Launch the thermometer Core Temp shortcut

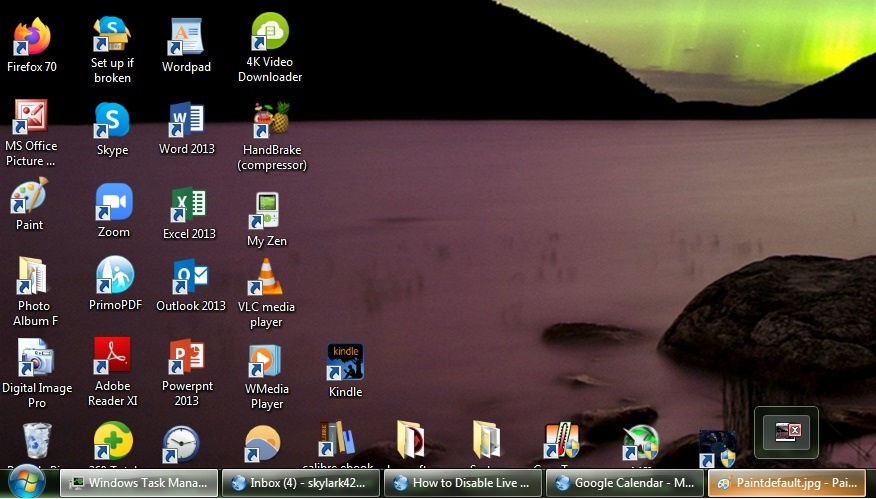pos(561,441)
